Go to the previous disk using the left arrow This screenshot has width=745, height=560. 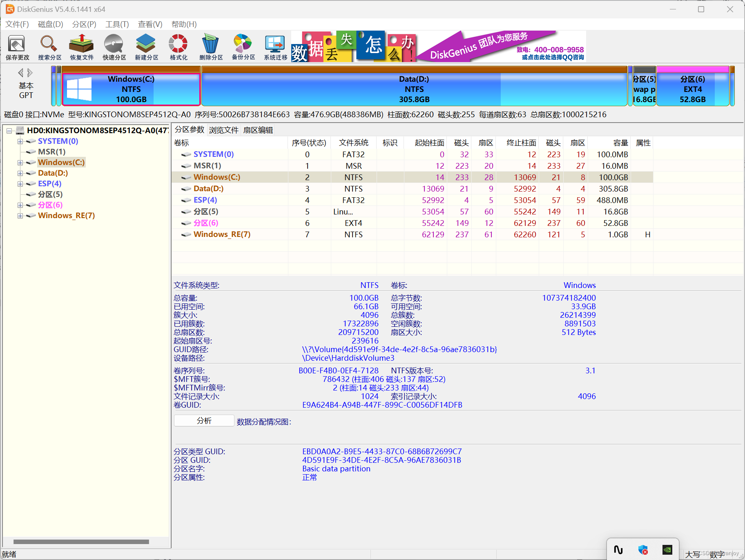[20, 73]
